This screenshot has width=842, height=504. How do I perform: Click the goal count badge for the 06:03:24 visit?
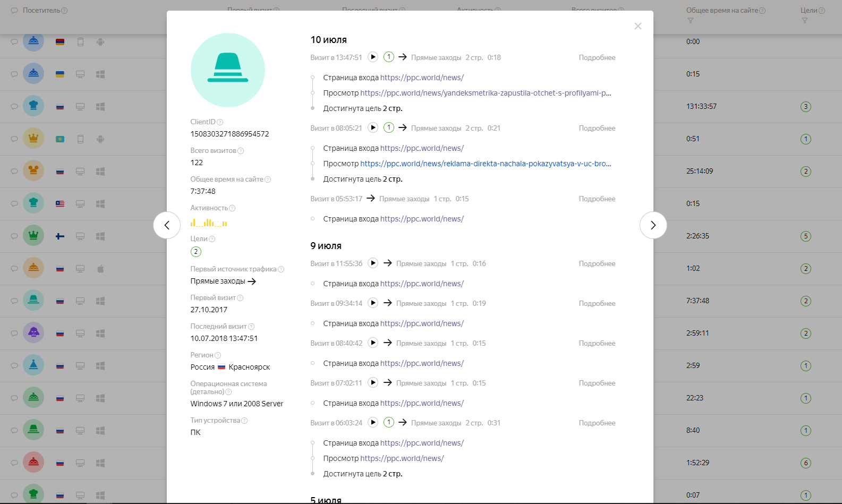(x=389, y=422)
